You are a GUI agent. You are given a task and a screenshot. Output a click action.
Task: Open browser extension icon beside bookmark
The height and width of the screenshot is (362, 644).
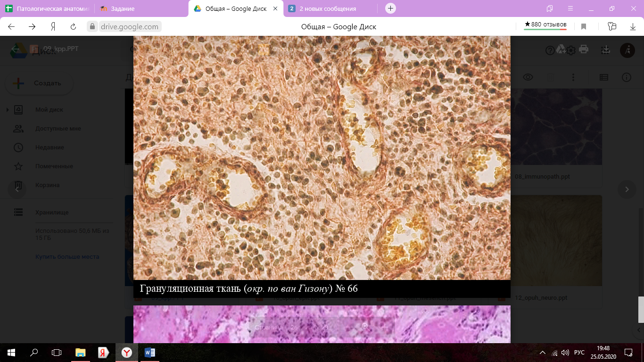tap(612, 26)
